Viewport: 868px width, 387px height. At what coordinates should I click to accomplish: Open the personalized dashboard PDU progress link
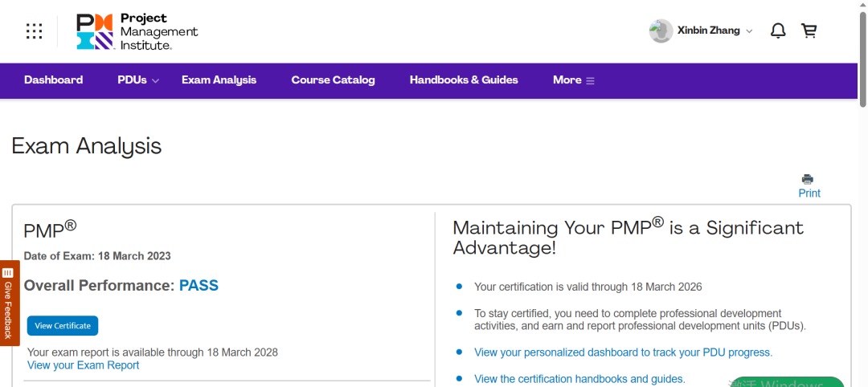[x=624, y=352]
